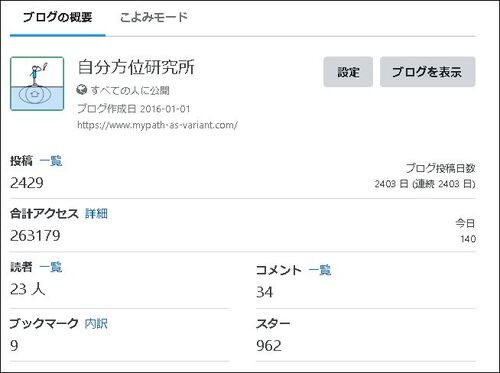Click today's access count 140

click(x=468, y=239)
